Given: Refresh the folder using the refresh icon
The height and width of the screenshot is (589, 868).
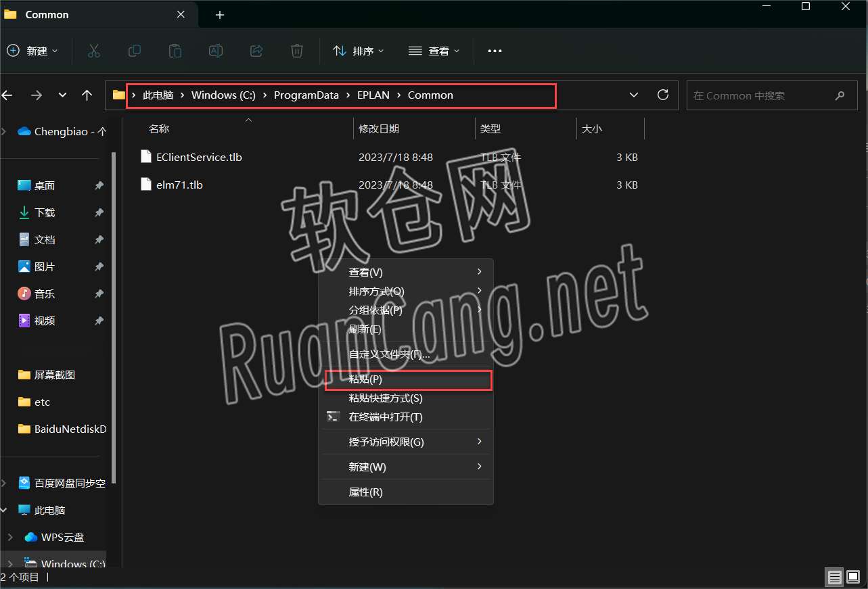Looking at the screenshot, I should tap(662, 95).
